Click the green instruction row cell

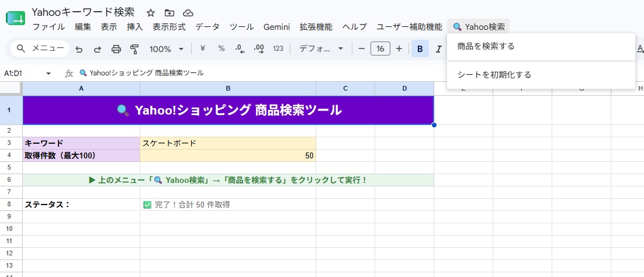click(x=228, y=180)
